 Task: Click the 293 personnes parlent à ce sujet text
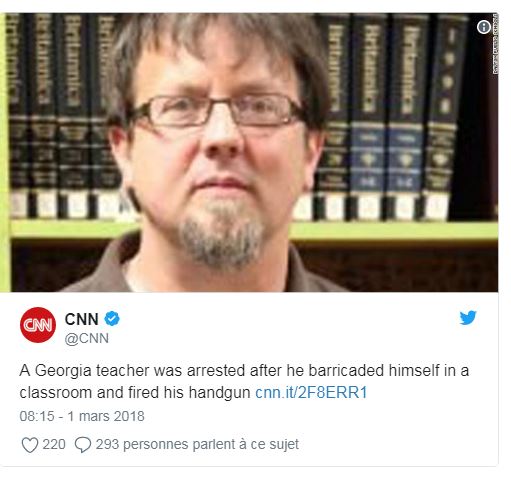pos(197,445)
